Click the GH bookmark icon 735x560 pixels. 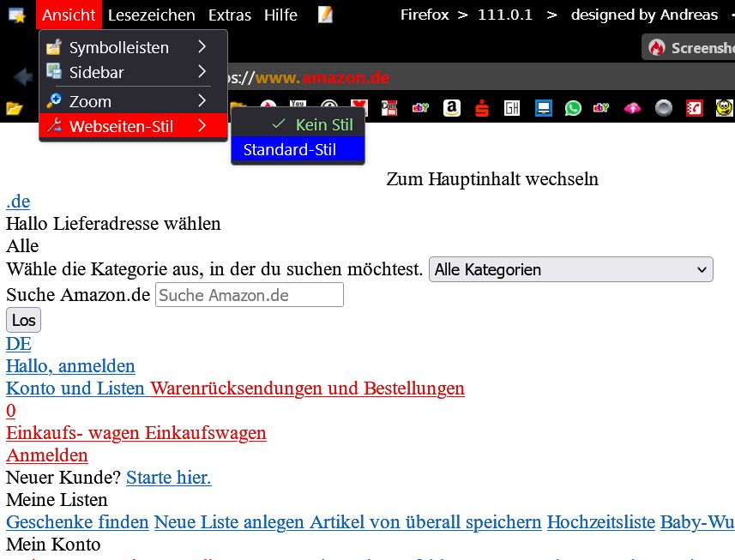tap(512, 108)
